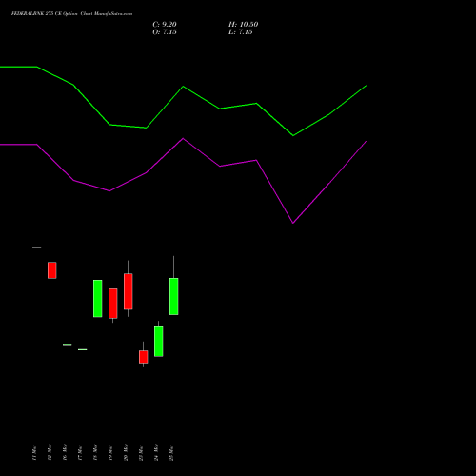The width and height of the screenshot is (476, 476).
Task: Click the green candle for 25 Mar
Action: click(x=174, y=296)
